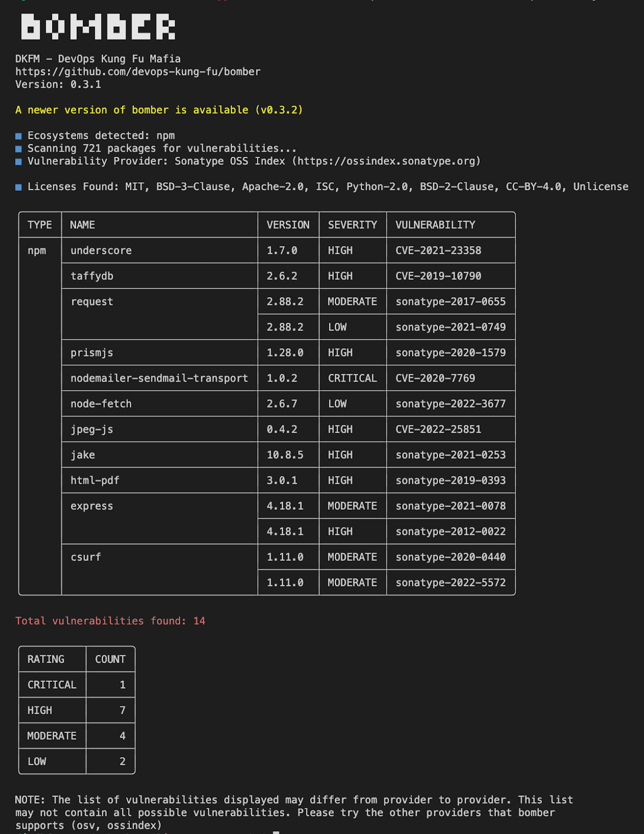
Task: Click 'Total vulnerabilities found: 14' text
Action: tap(110, 621)
